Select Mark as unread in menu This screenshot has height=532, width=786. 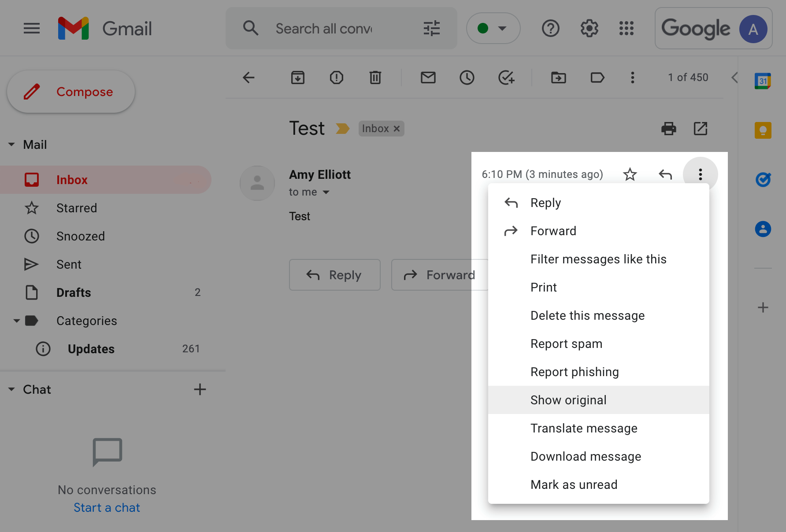598,484
